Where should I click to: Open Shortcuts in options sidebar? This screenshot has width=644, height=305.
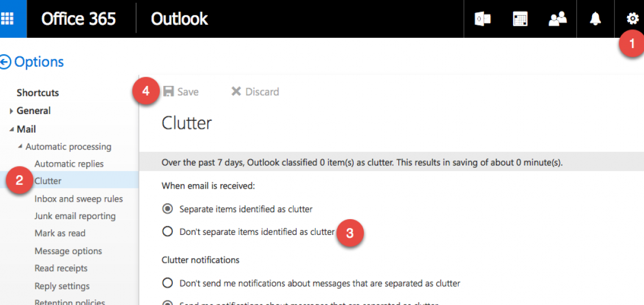pos(38,93)
